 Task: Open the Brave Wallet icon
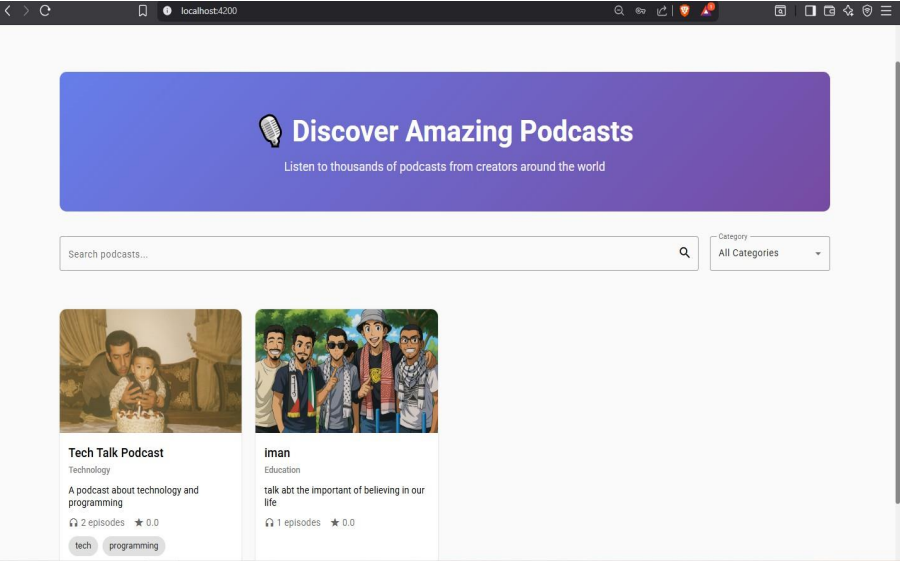click(x=829, y=10)
